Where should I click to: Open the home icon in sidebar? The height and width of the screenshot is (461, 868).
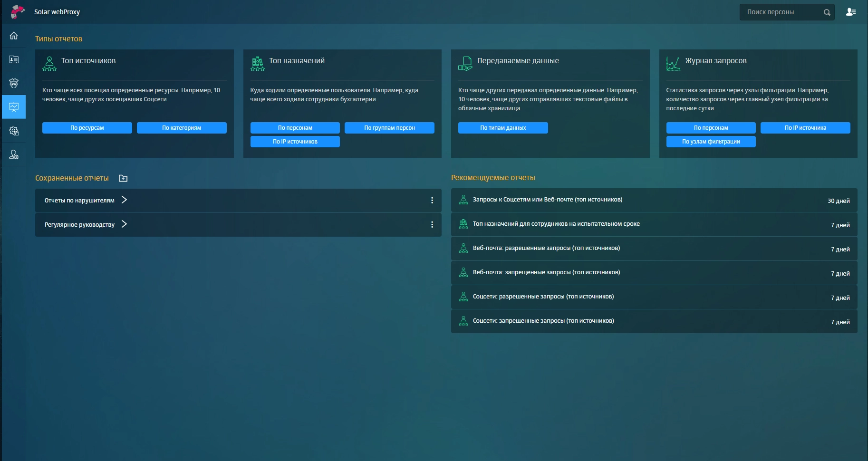[14, 36]
